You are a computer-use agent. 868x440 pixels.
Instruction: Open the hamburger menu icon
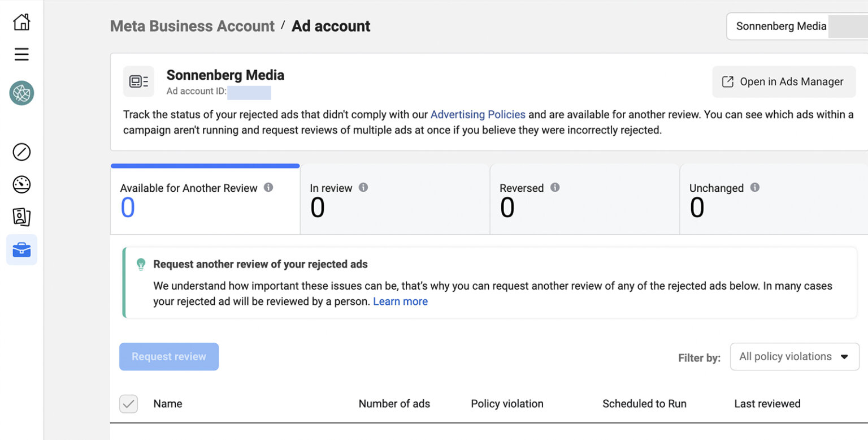click(x=21, y=54)
